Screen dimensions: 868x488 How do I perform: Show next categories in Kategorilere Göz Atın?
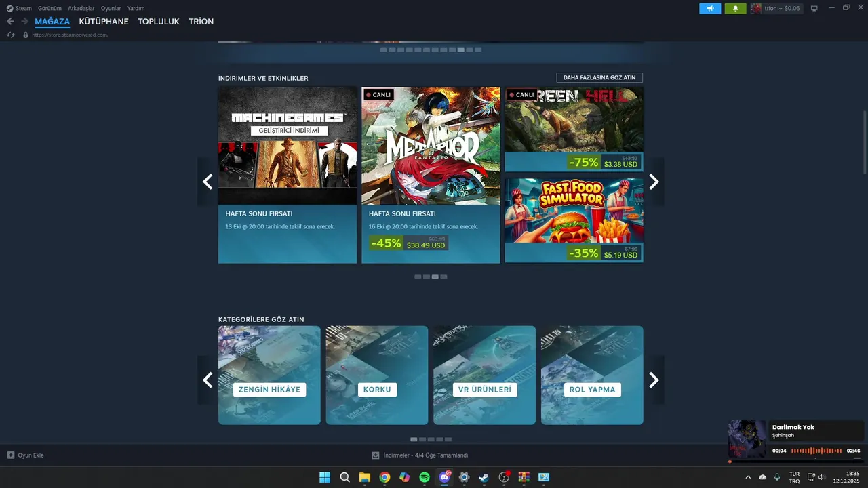654,380
